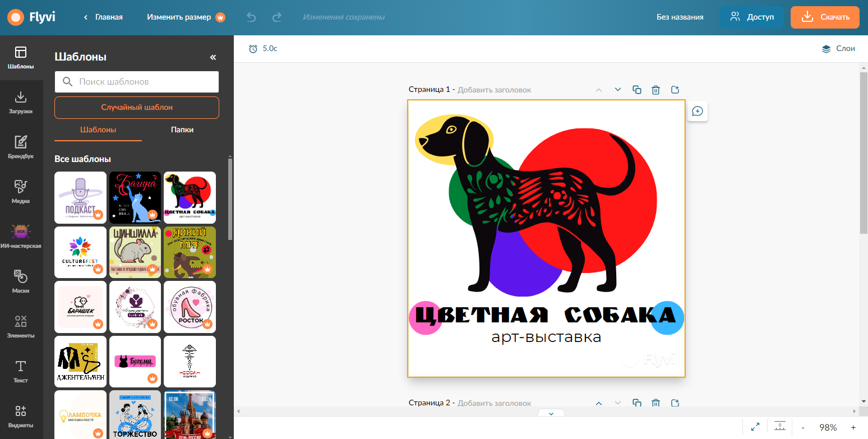Select the Росток shoe factory template

(x=190, y=307)
